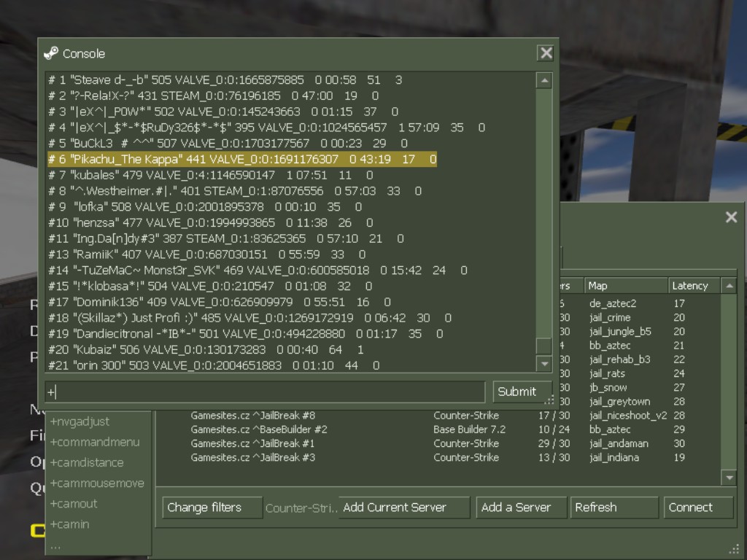Click the 10 / 24 players cell

[x=554, y=429]
